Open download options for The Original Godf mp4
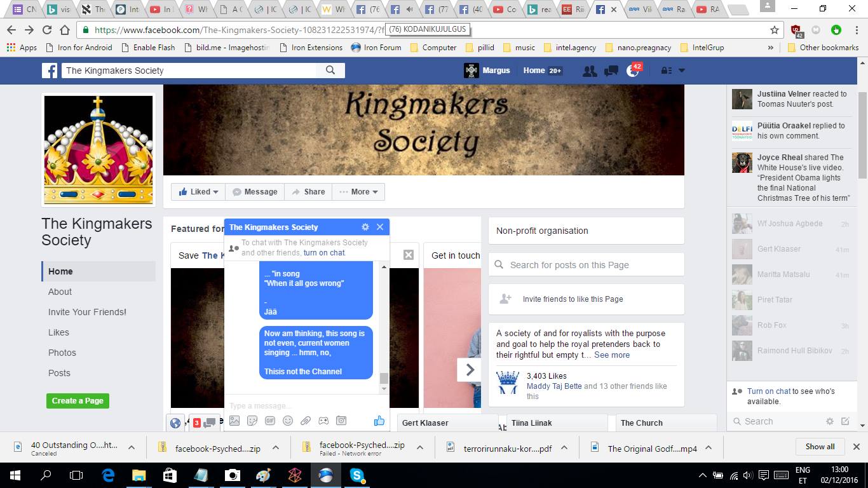This screenshot has width=868, height=488. tap(708, 448)
